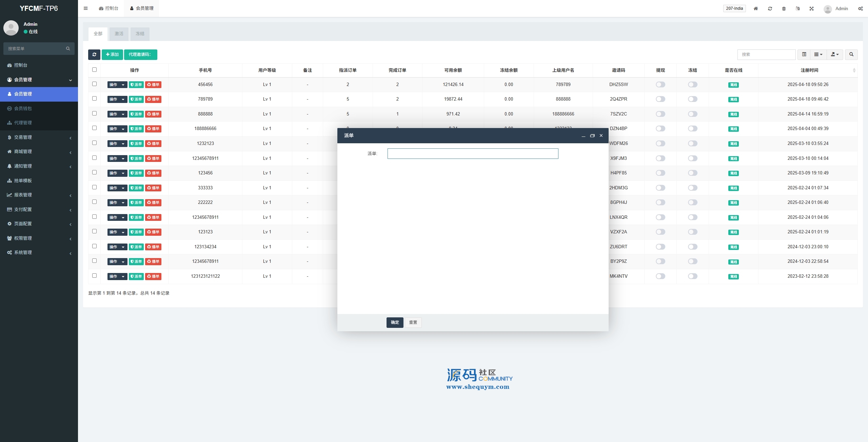Click the 确定 button in the 派单 dialog
Viewport: 868px width, 442px height.
pos(395,322)
